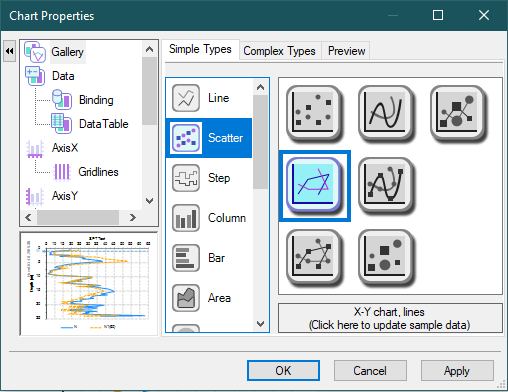Select the scatter points-only chart icon
The image size is (508, 392).
(314, 113)
